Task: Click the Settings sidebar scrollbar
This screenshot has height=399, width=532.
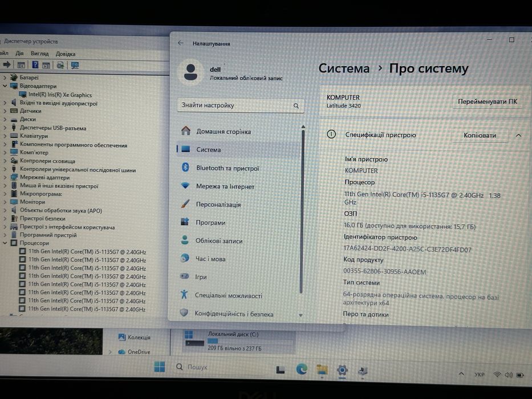Action: [x=302, y=211]
